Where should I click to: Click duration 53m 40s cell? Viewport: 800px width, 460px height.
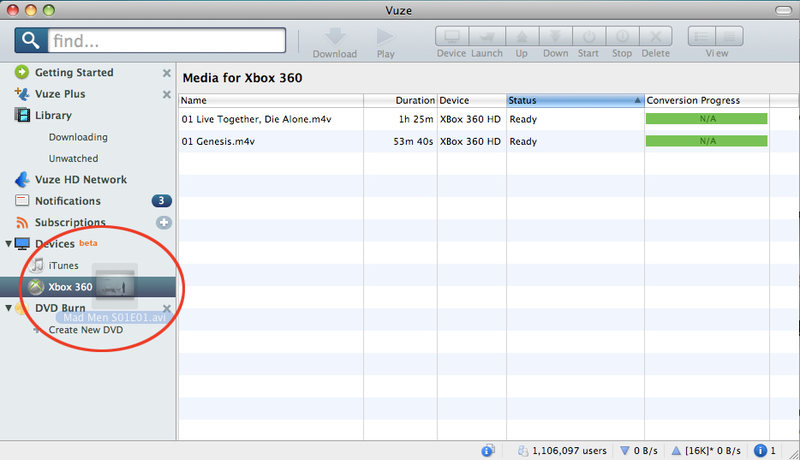click(413, 141)
